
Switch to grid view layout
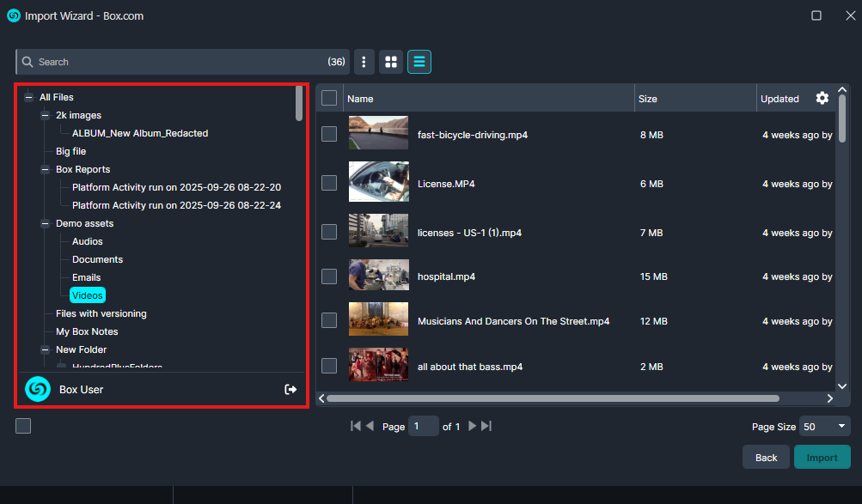click(x=391, y=62)
